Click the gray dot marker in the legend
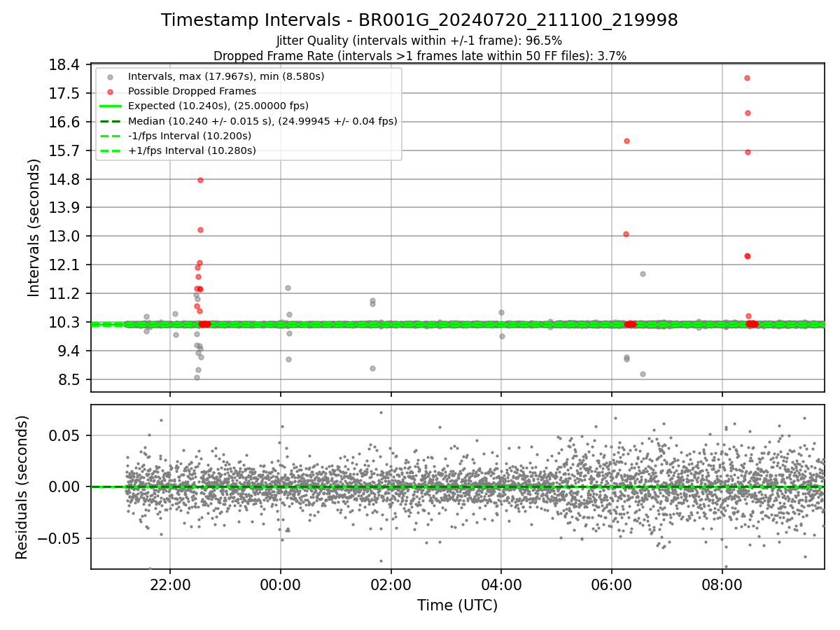The height and width of the screenshot is (630, 840). pos(110,76)
